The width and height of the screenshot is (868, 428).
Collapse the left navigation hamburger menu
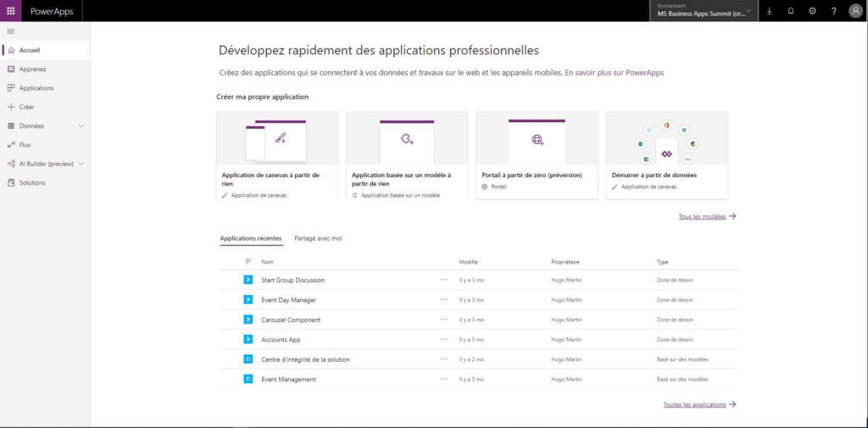point(10,31)
